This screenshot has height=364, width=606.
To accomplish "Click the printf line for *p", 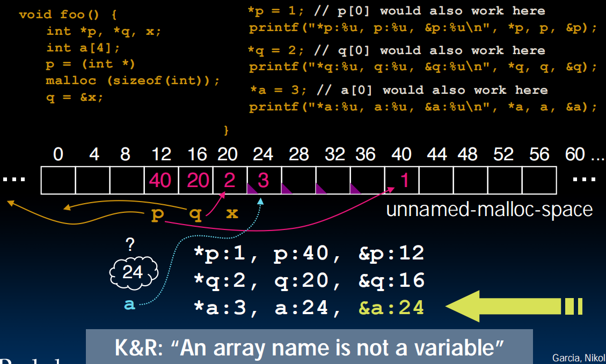I will [423, 28].
